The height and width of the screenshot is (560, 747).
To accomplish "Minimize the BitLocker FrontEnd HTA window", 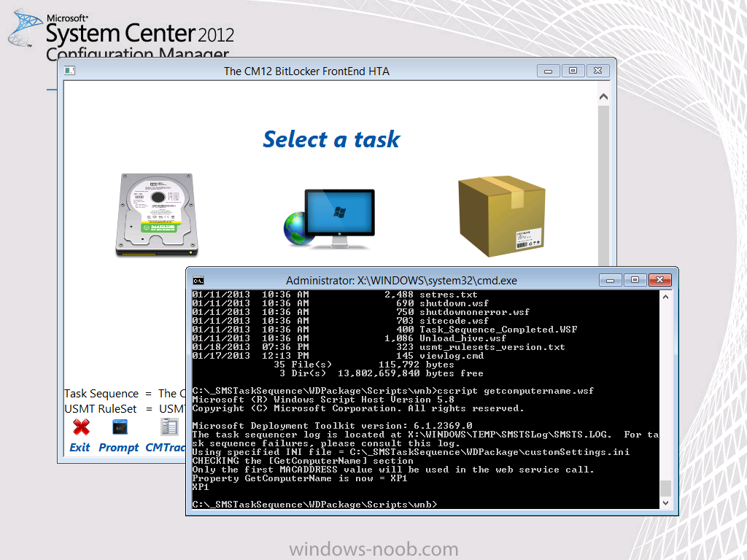I will [x=549, y=71].
